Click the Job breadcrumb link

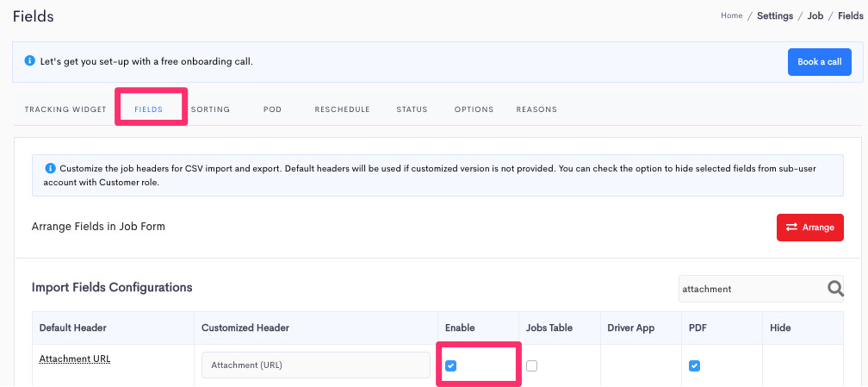815,16
